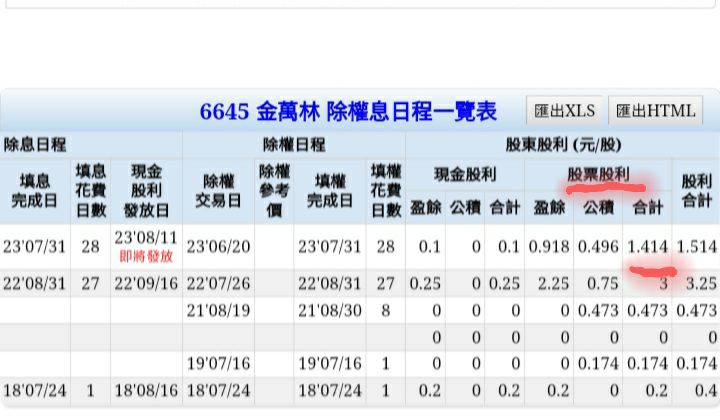720x420 pixels.
Task: Select fill-rights completion date 21'08/30
Action: [330, 311]
